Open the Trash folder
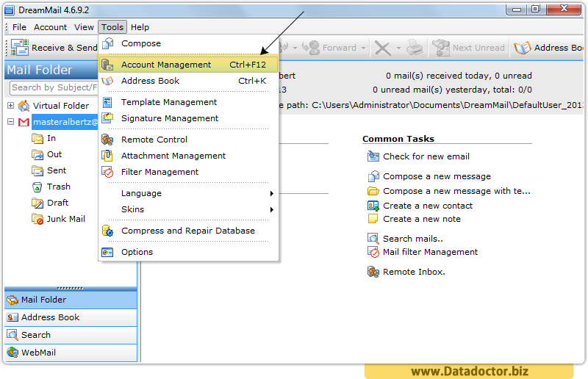Image resolution: width=588 pixels, height=379 pixels. pyautogui.click(x=59, y=187)
